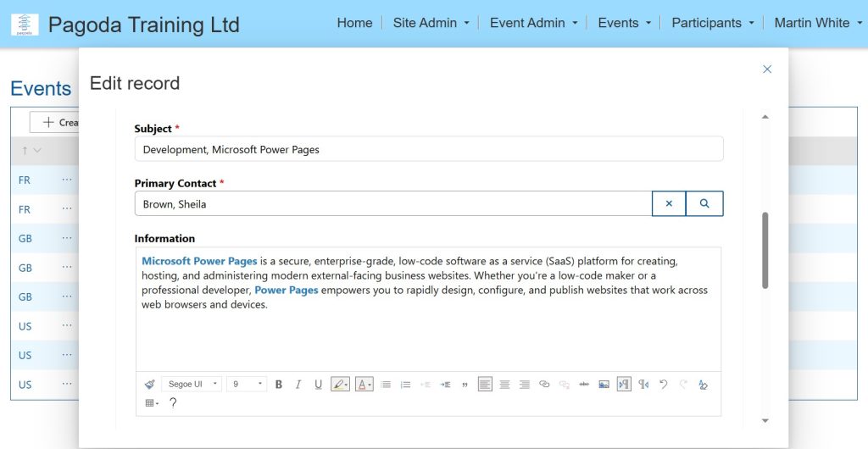The image size is (868, 449).
Task: Undo the last edit
Action: 663,385
